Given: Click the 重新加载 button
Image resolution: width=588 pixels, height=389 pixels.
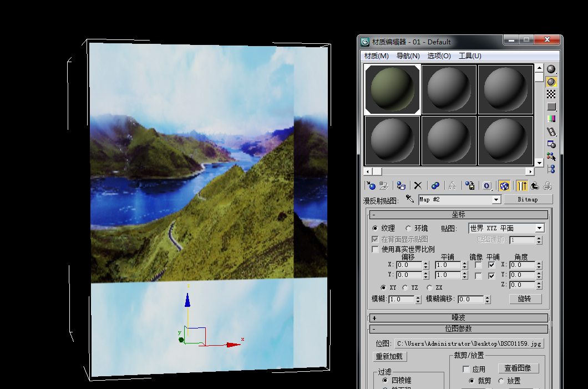Looking at the screenshot, I should tap(389, 356).
